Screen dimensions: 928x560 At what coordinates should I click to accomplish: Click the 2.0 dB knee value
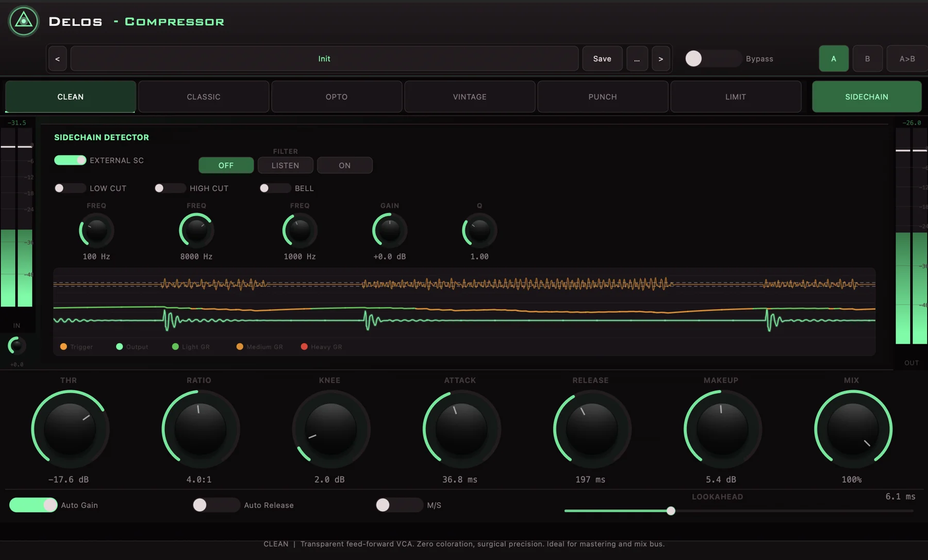pos(329,480)
